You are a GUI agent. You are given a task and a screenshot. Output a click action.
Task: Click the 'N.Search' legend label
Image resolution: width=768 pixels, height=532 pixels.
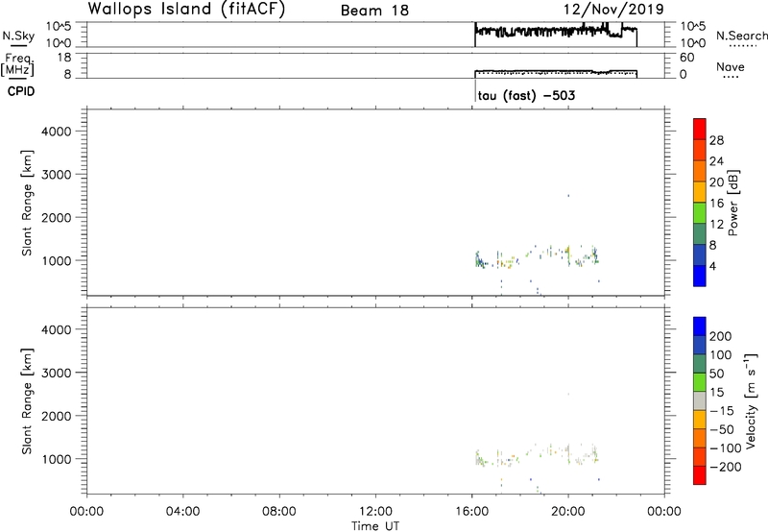pyautogui.click(x=741, y=36)
